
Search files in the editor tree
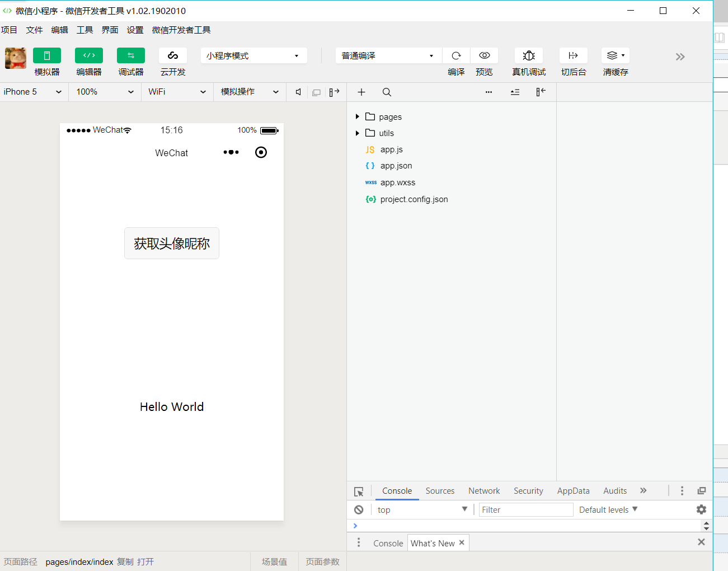387,92
